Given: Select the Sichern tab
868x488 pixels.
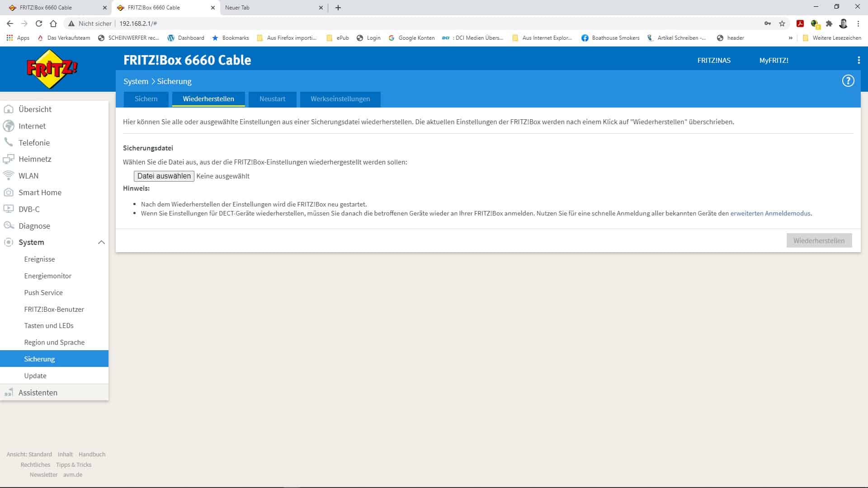Looking at the screenshot, I should (146, 99).
